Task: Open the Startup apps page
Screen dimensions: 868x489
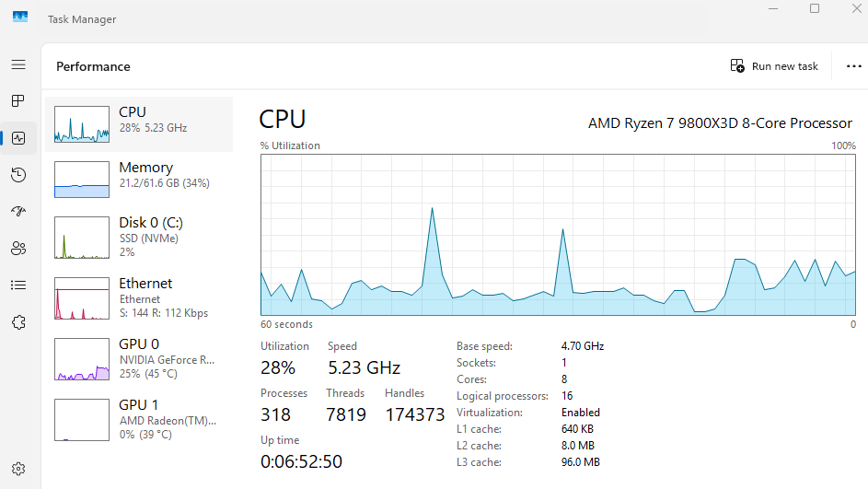Action: [x=18, y=212]
